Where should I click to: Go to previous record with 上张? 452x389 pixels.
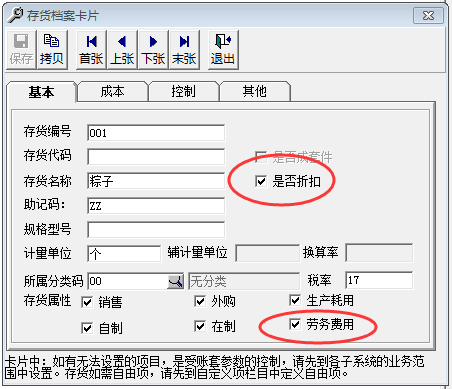122,50
